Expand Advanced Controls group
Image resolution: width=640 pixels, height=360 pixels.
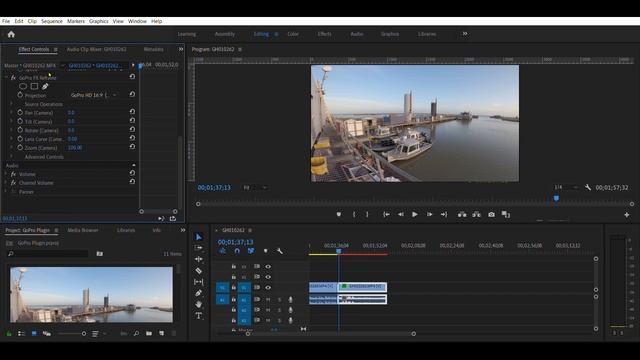(11, 156)
